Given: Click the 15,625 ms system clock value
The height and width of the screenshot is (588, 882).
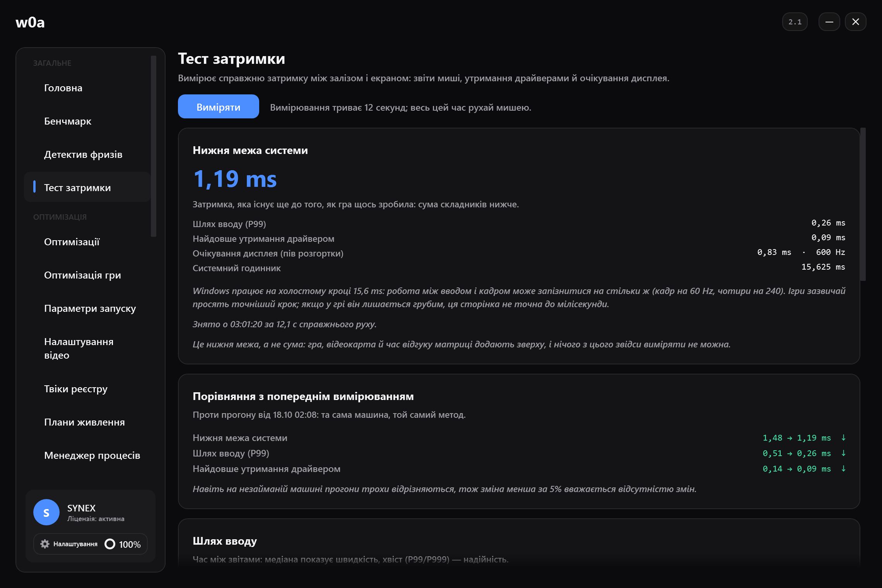Looking at the screenshot, I should click(823, 267).
